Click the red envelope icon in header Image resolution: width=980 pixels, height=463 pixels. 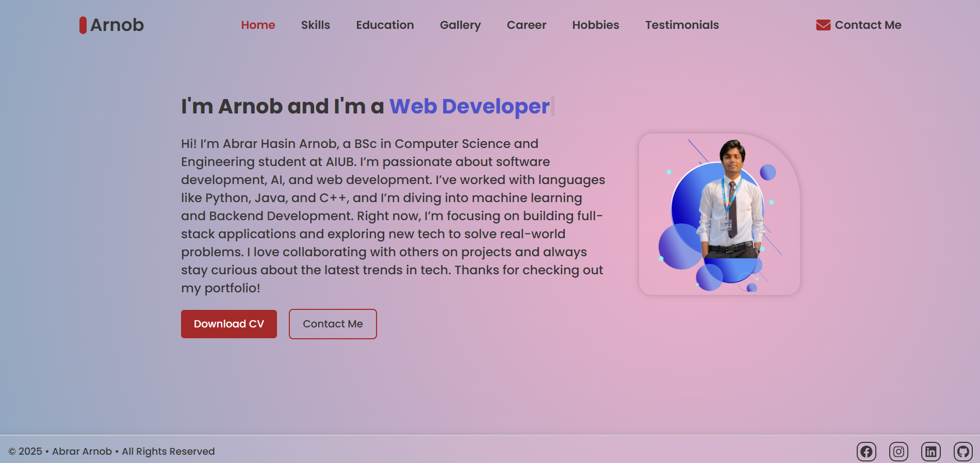point(823,25)
